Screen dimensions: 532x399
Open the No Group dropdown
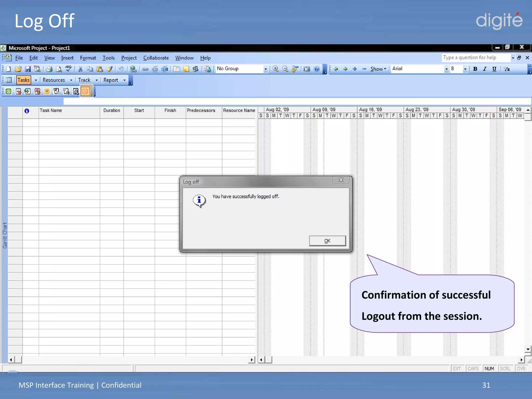(265, 69)
